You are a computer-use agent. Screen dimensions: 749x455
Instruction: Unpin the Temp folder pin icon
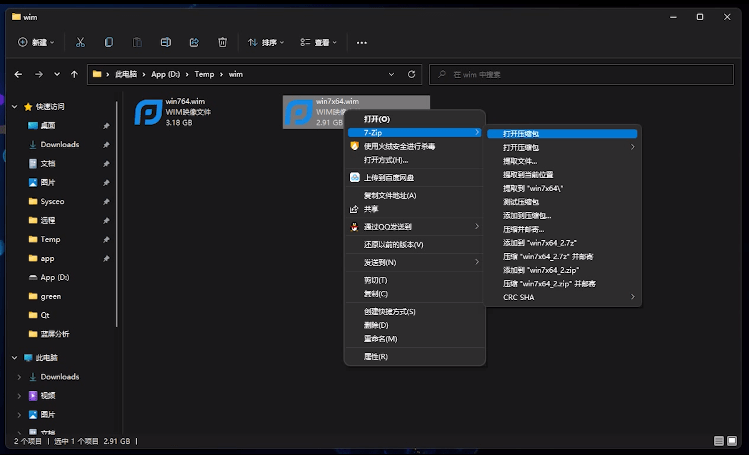pyautogui.click(x=106, y=240)
